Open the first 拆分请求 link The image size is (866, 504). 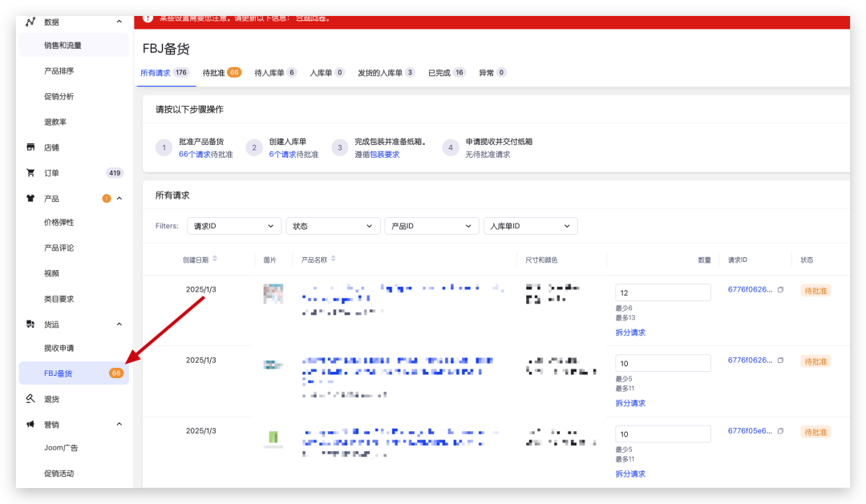[x=631, y=332]
